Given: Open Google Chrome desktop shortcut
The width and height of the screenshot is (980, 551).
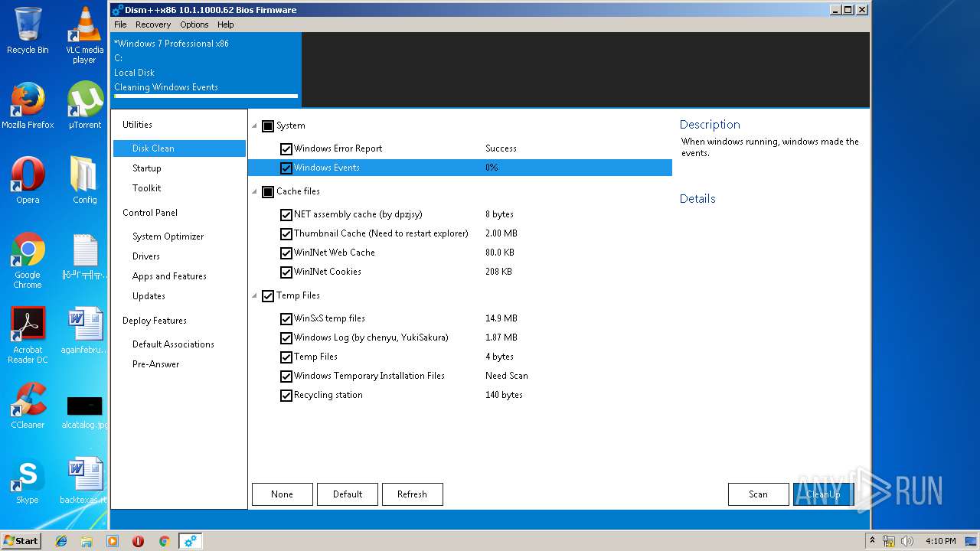Looking at the screenshot, I should (x=28, y=260).
